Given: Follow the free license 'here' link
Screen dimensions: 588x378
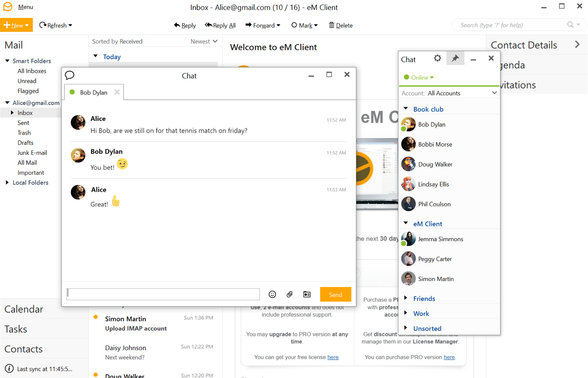Looking at the screenshot, I should point(333,357).
